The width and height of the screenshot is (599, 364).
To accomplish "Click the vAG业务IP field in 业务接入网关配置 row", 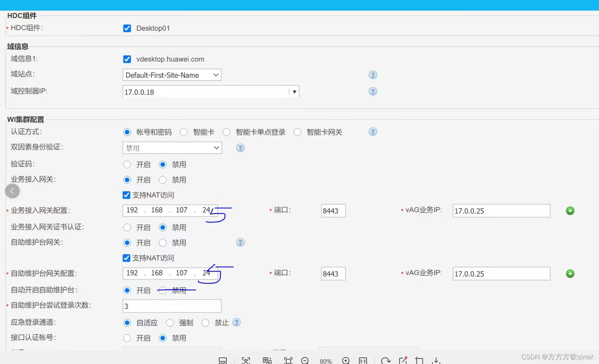I will pos(501,211).
